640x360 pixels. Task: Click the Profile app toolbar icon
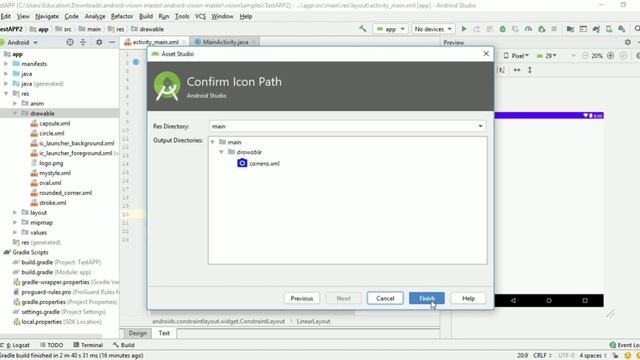coord(528,29)
